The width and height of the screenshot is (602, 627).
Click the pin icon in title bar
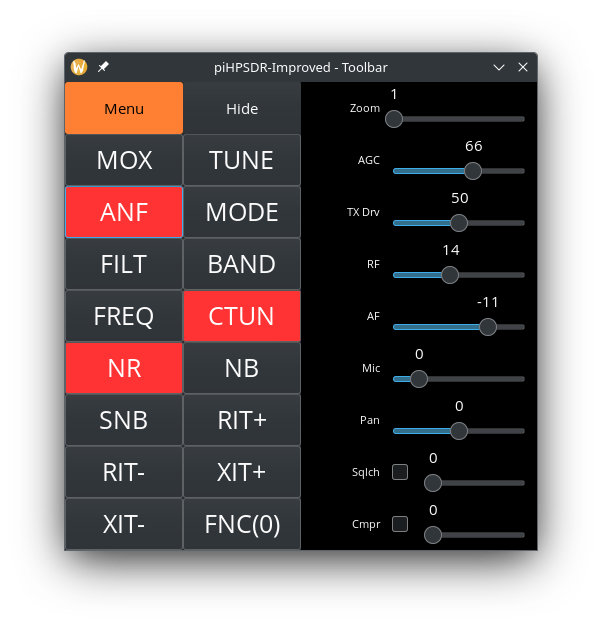(x=103, y=67)
